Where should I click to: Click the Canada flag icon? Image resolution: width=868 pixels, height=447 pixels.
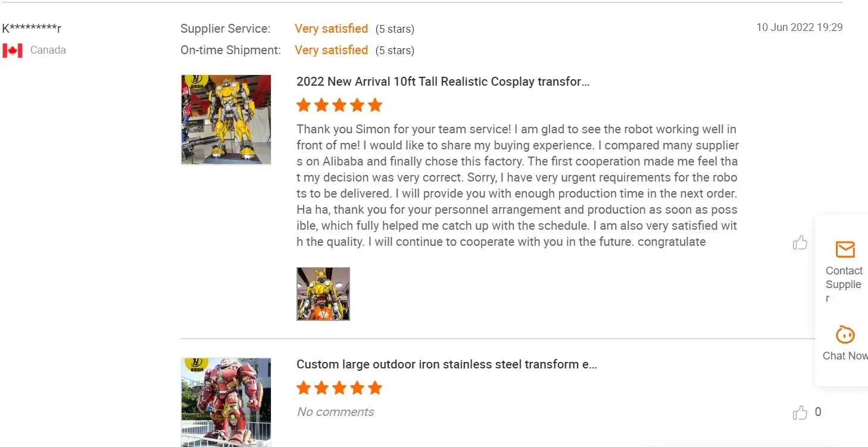(x=13, y=51)
